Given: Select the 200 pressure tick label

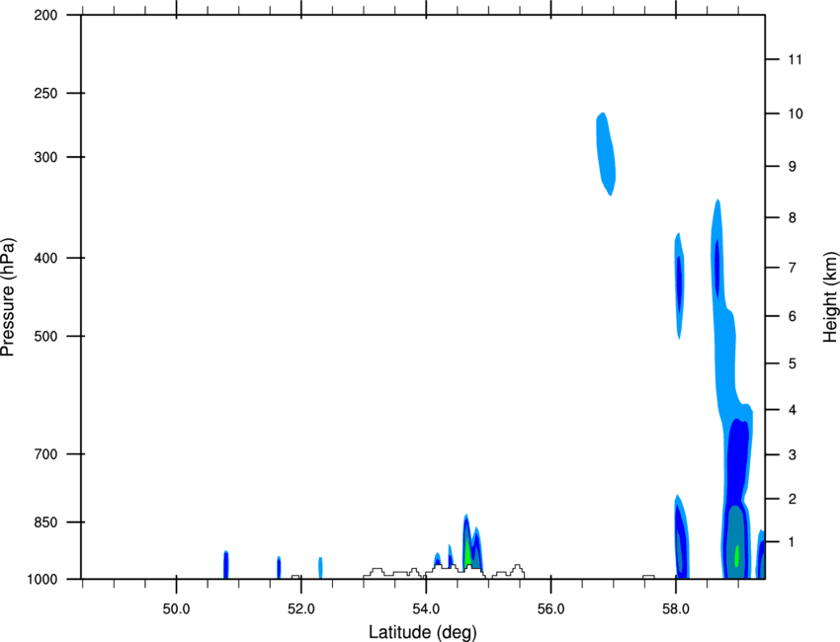Looking at the screenshot, I should [x=46, y=15].
